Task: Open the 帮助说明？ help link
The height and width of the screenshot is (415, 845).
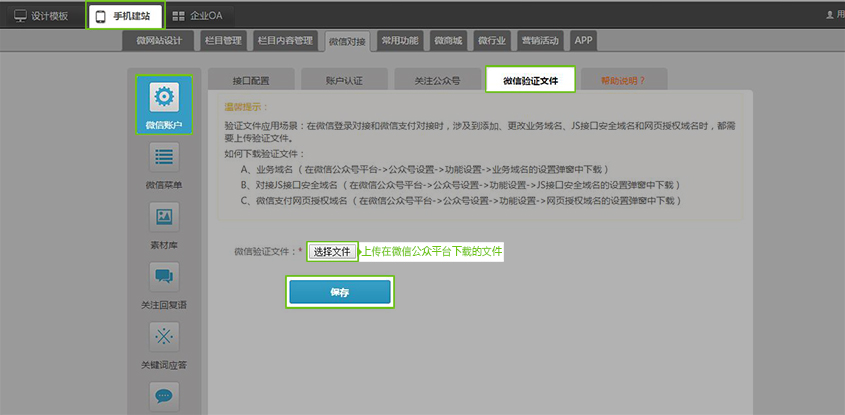Action: click(622, 80)
